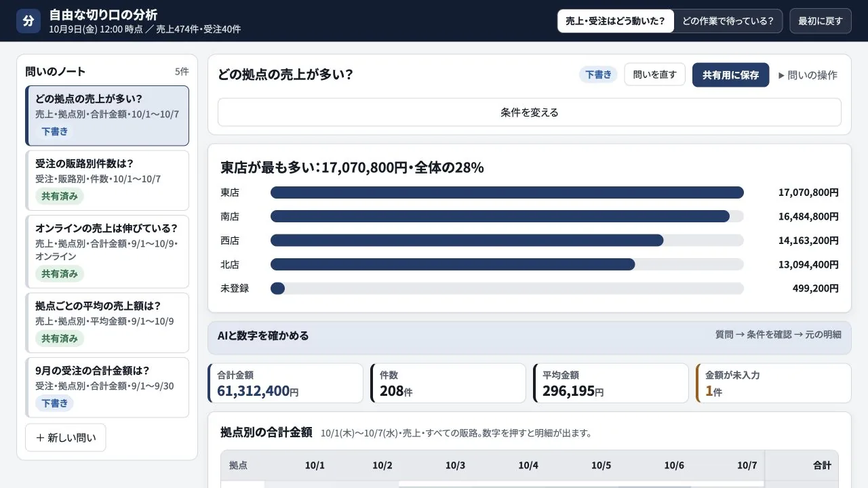This screenshot has height=488, width=868.
Task: Click the headline 東店が最も多い summary text
Action: 353,167
